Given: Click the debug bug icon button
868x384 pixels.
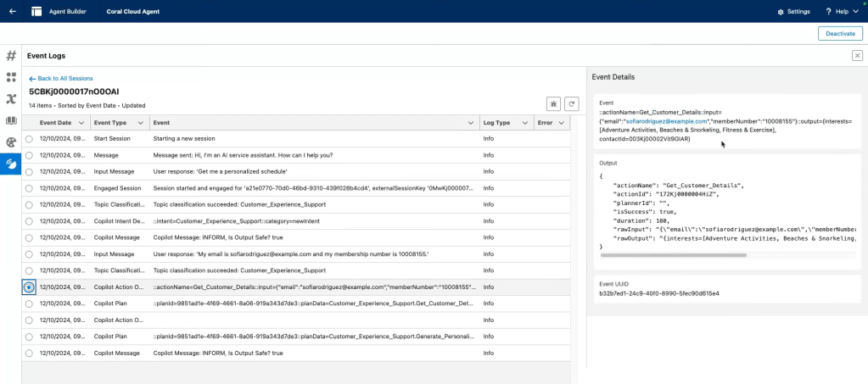Looking at the screenshot, I should tap(553, 103).
